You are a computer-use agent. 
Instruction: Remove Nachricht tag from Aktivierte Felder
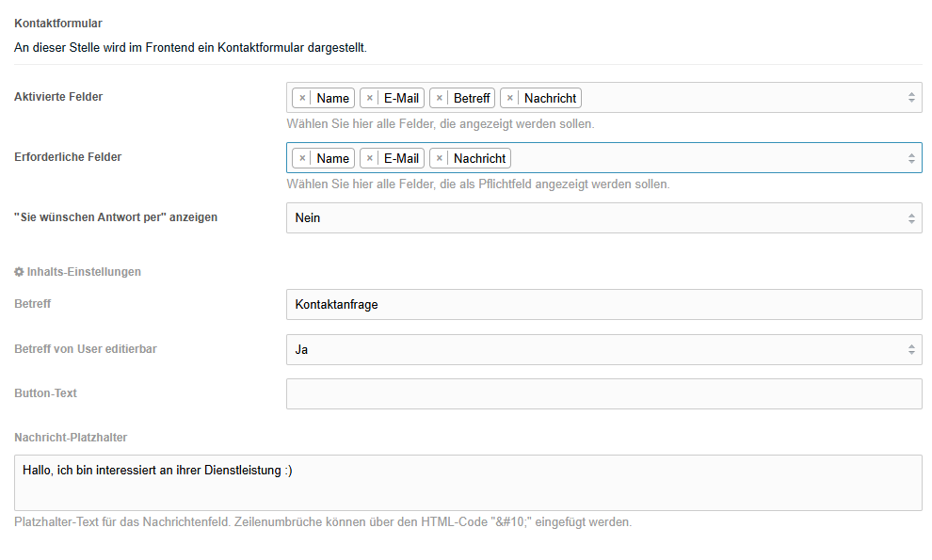click(x=510, y=98)
